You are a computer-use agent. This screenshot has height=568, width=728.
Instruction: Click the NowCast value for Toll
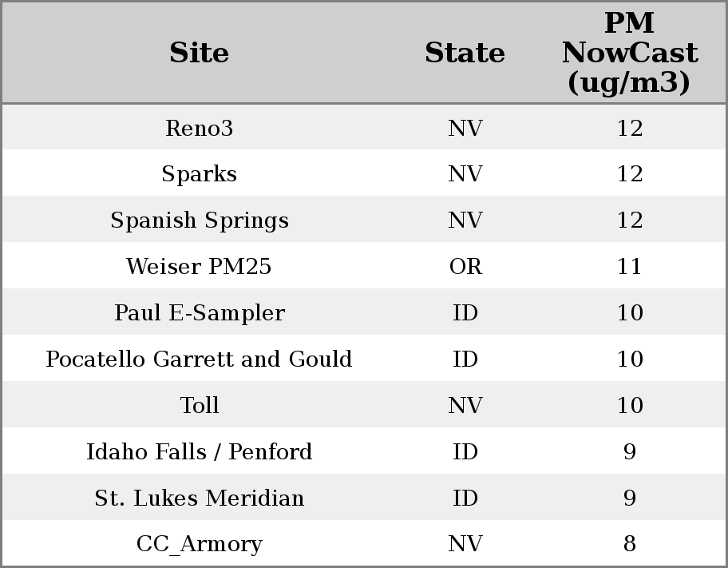pyautogui.click(x=629, y=406)
